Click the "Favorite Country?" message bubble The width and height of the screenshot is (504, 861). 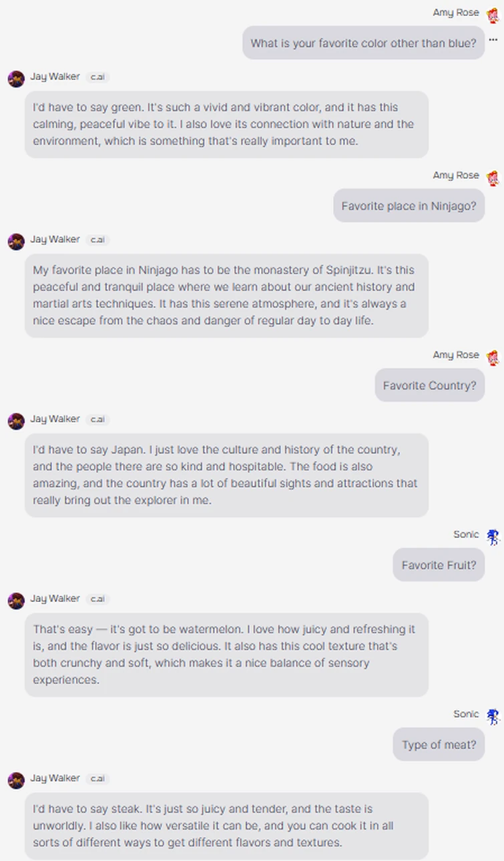429,386
